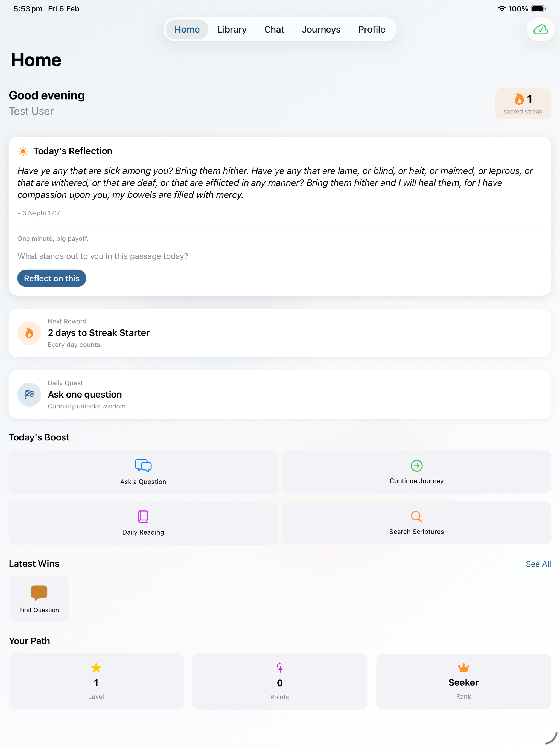Switch to the Library tab
Screen dimensions: 560x747
(x=232, y=29)
